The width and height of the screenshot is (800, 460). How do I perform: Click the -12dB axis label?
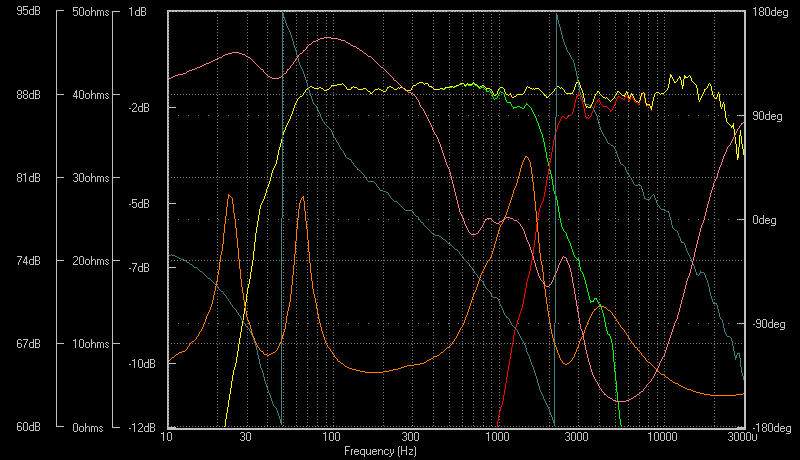click(x=142, y=428)
